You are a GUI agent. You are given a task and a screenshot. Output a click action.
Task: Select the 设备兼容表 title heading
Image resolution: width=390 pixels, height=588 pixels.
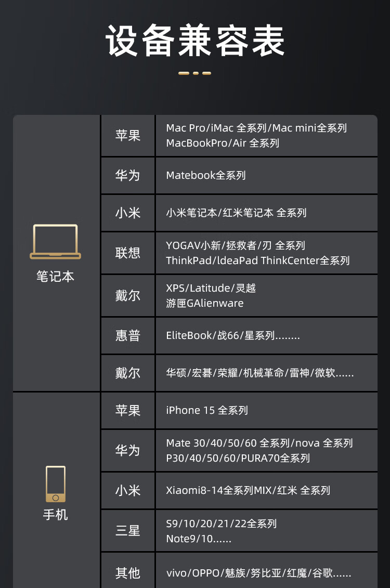pyautogui.click(x=195, y=40)
